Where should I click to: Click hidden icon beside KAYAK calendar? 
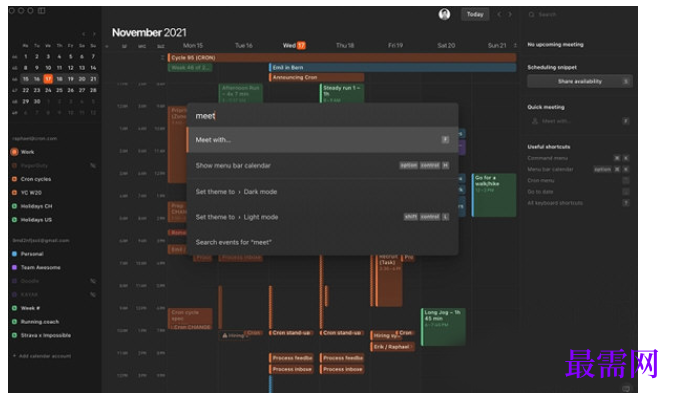tap(92, 294)
